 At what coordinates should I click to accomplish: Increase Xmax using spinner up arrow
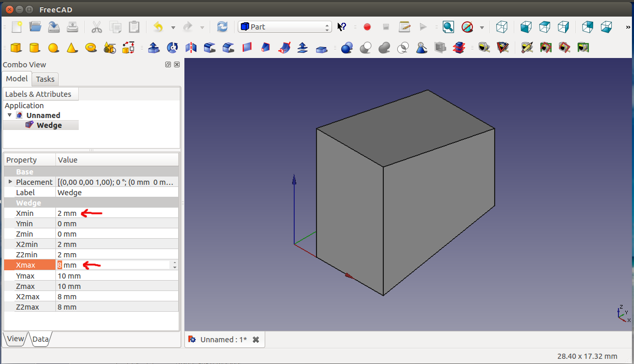(x=175, y=263)
